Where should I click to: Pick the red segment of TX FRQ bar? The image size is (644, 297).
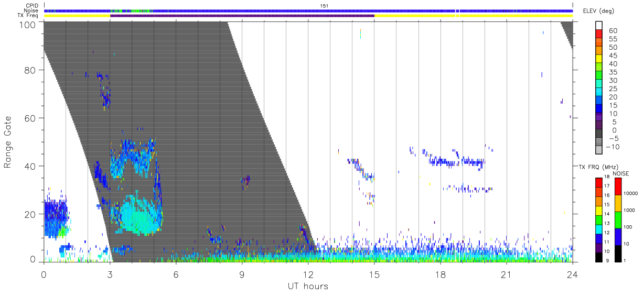[599, 182]
